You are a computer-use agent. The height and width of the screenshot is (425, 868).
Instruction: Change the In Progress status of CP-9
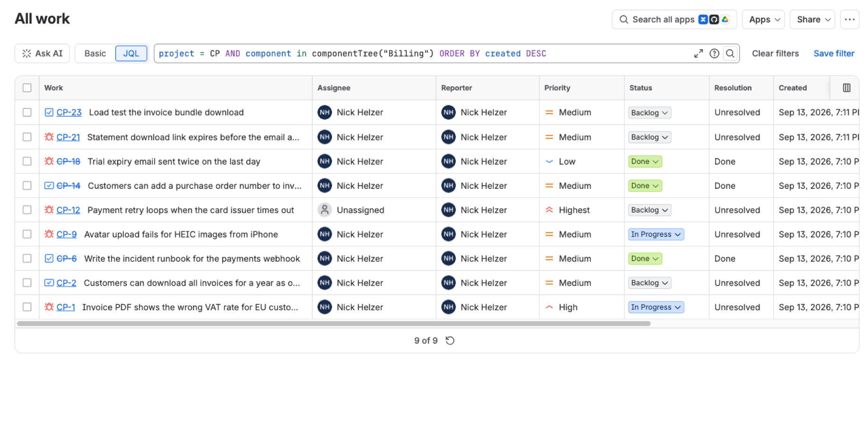656,234
